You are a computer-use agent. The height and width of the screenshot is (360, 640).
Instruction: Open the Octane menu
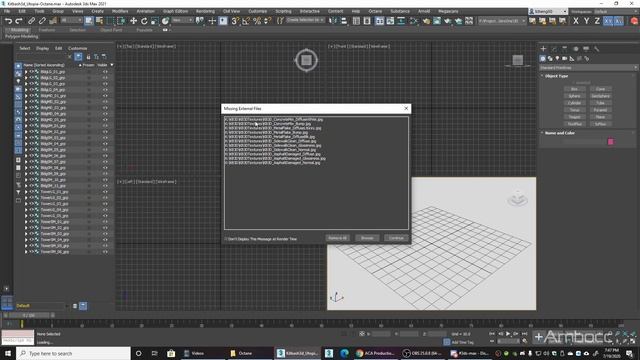pyautogui.click(x=375, y=11)
